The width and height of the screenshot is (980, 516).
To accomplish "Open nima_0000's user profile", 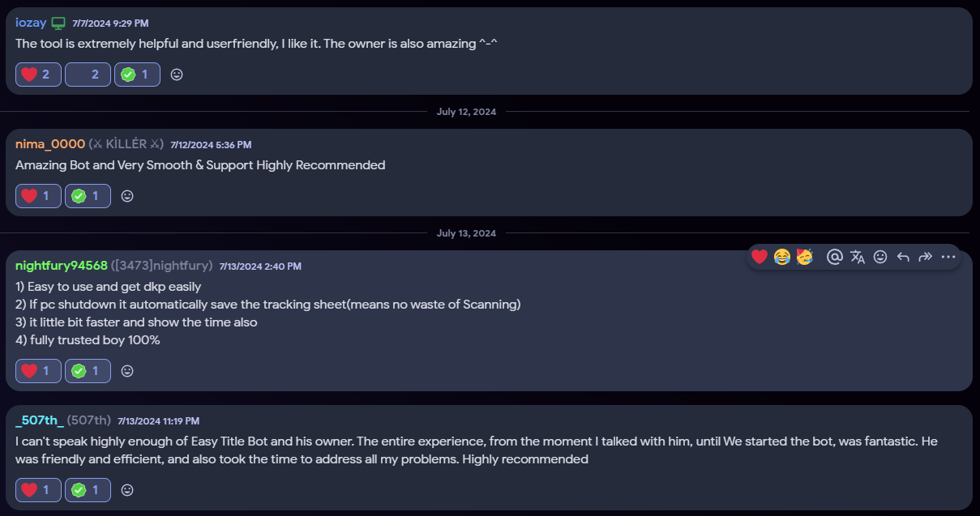I will 50,144.
